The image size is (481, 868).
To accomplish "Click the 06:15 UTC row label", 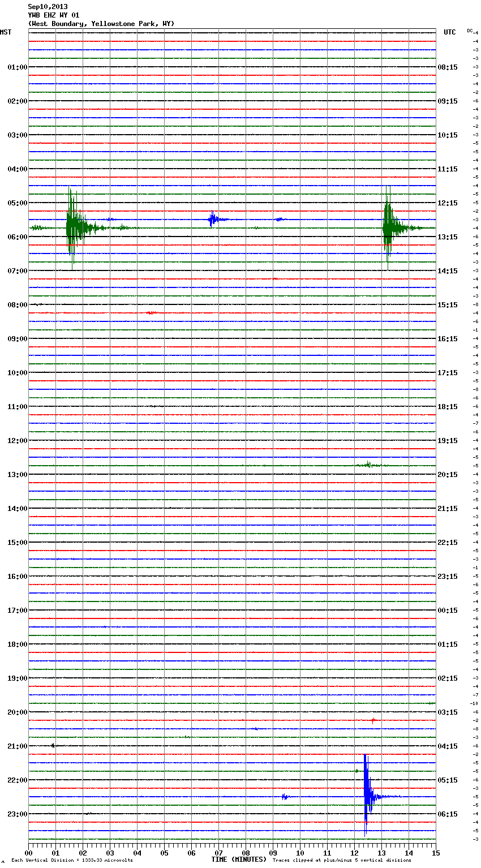I will coord(448,814).
